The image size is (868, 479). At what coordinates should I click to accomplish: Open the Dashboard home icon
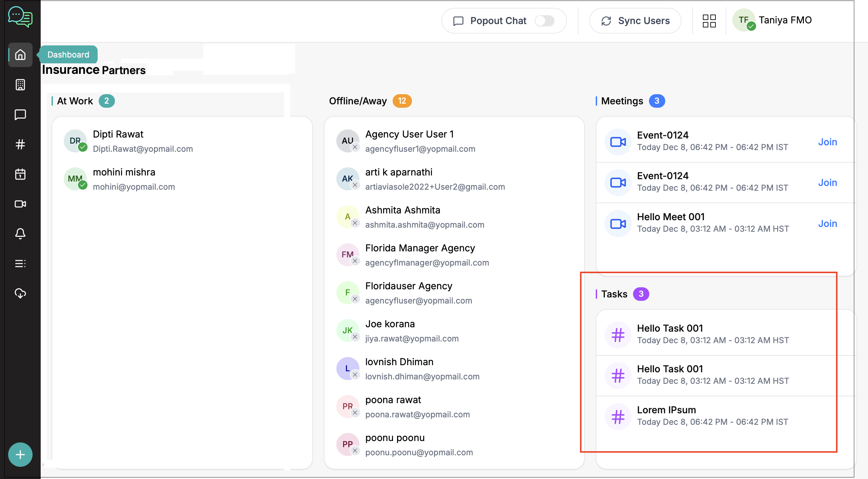tap(20, 55)
